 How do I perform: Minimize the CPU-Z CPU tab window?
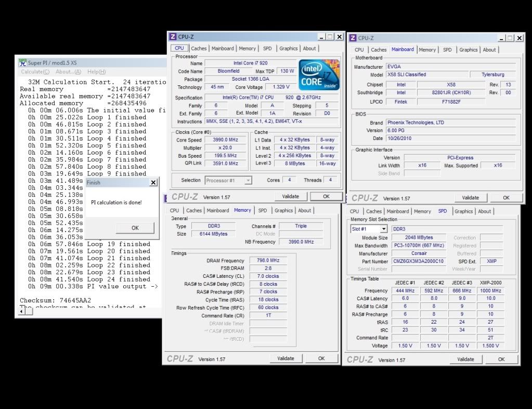pyautogui.click(x=321, y=36)
